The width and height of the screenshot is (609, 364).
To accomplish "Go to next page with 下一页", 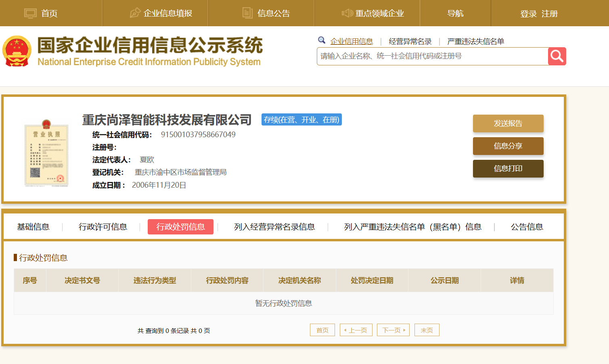I will (x=393, y=330).
